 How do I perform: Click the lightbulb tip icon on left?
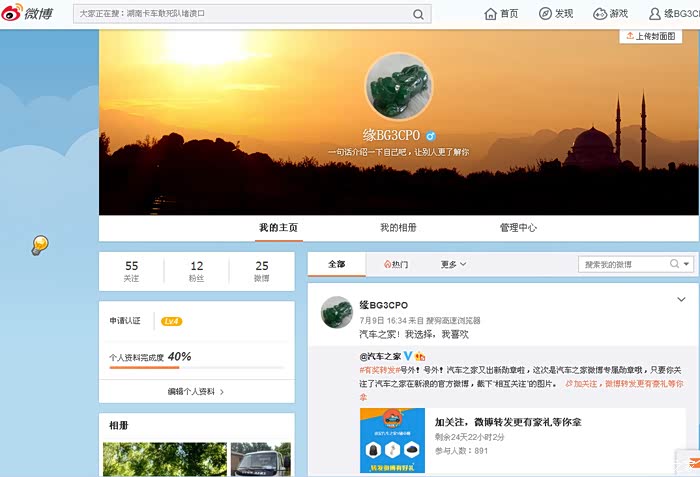pos(40,245)
